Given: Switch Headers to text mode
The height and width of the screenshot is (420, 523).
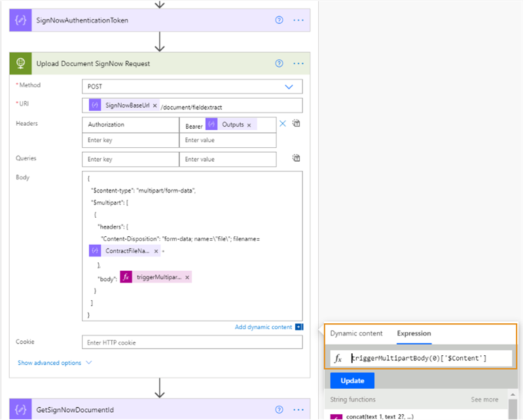Looking at the screenshot, I should coord(296,124).
